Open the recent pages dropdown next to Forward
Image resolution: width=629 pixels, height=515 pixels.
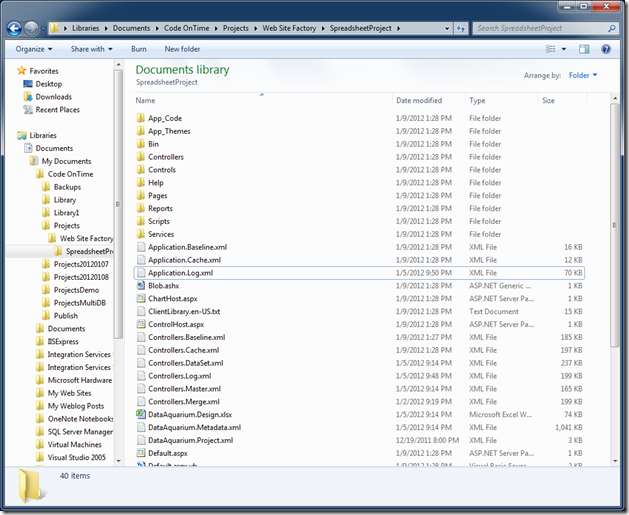tap(43, 28)
